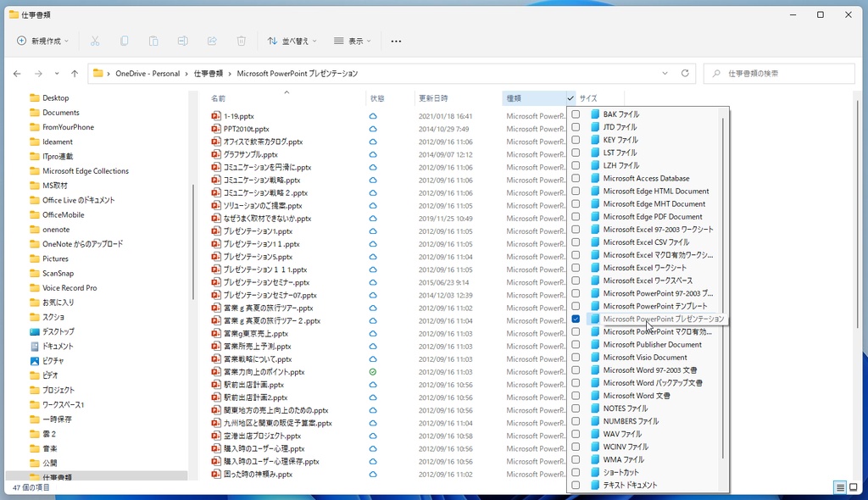Click 仕事書類 in breadcrumb path
Image resolution: width=868 pixels, height=500 pixels.
pos(209,74)
